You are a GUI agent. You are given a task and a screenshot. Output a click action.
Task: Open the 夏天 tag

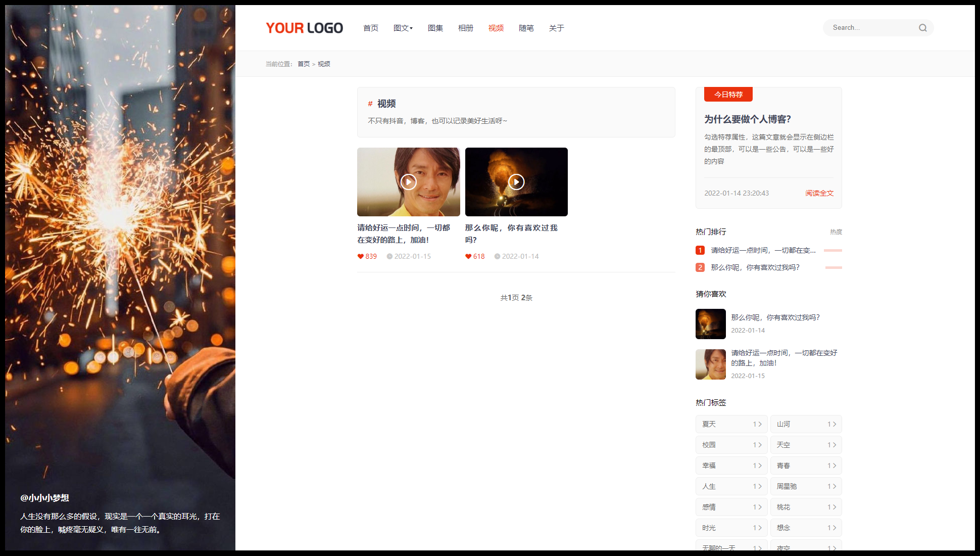(x=731, y=424)
